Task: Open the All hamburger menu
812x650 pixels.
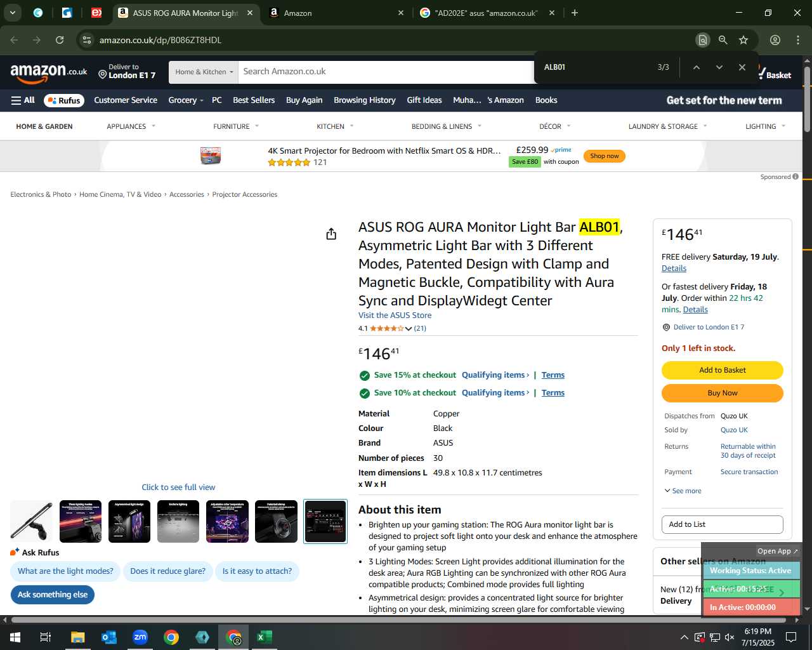Action: pyautogui.click(x=23, y=100)
